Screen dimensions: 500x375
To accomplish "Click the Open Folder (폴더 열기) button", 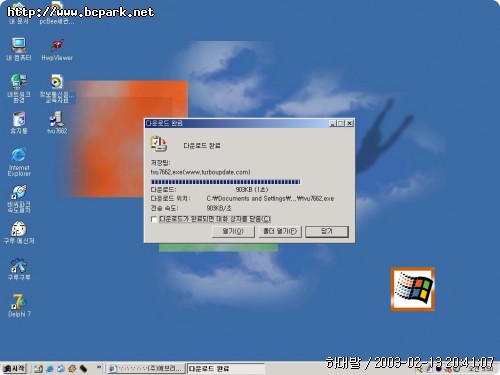I will tap(280, 231).
